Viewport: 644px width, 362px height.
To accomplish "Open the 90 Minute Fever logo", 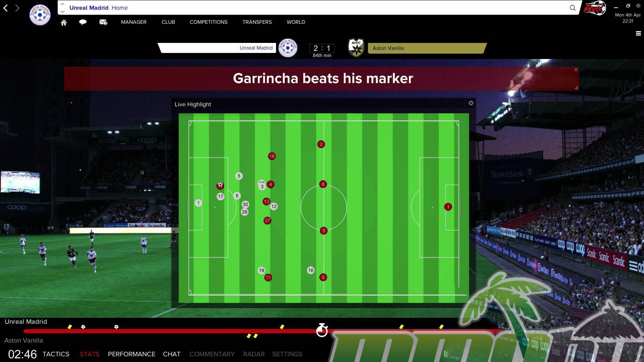I will click(x=595, y=8).
